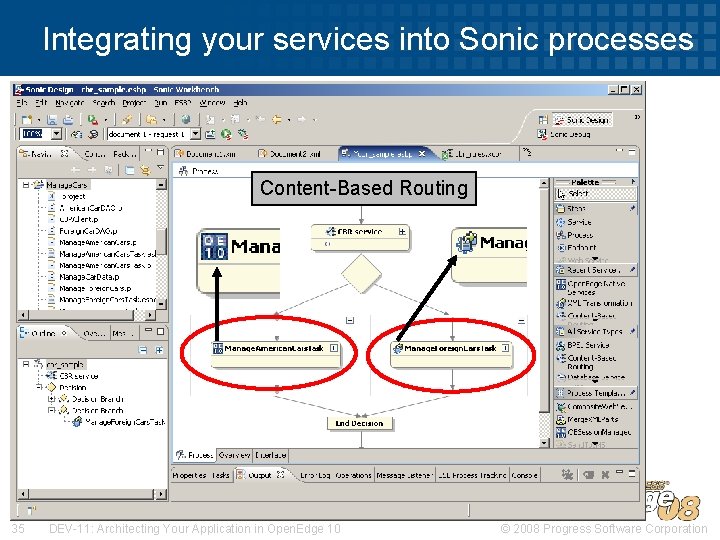Click the upload icon after the document dropdown
This screenshot has height=540, width=720.
210,134
